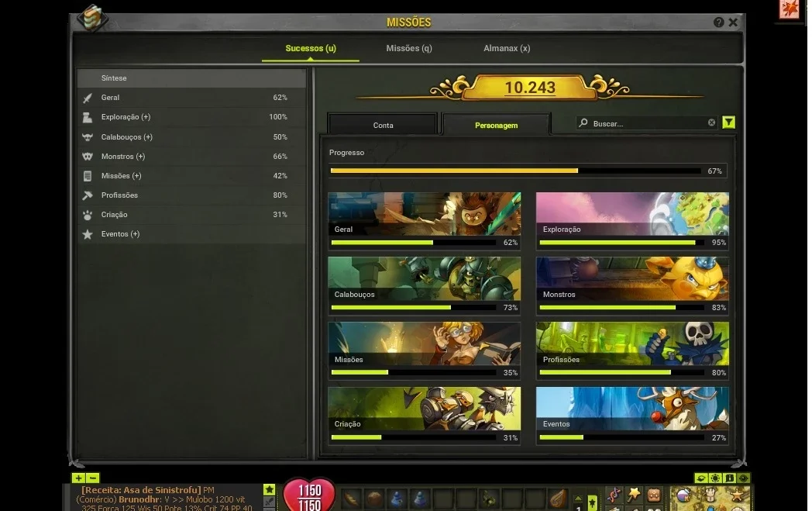The height and width of the screenshot is (511, 812).
Task: Click the Exploração 95% progress bar
Action: 621,243
